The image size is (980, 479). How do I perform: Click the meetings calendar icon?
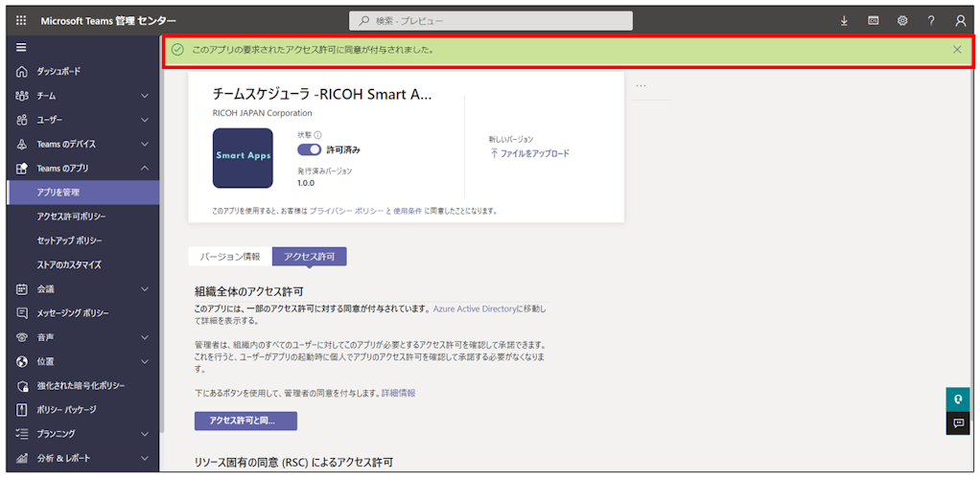[x=22, y=289]
